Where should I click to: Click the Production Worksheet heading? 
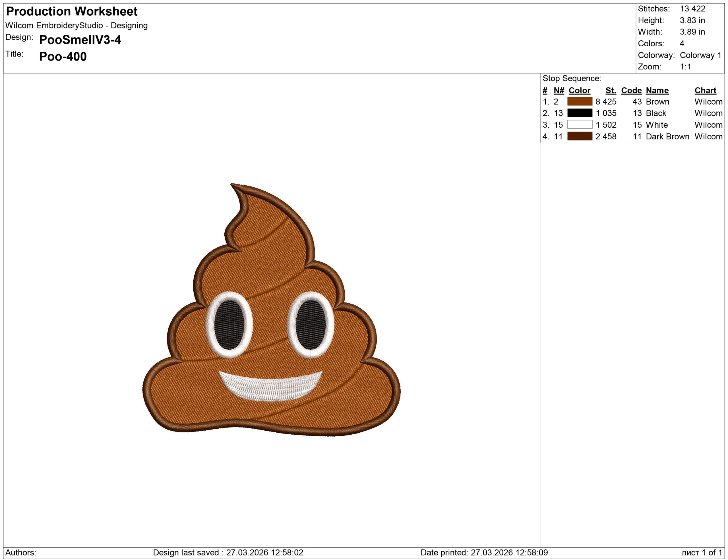click(x=72, y=12)
